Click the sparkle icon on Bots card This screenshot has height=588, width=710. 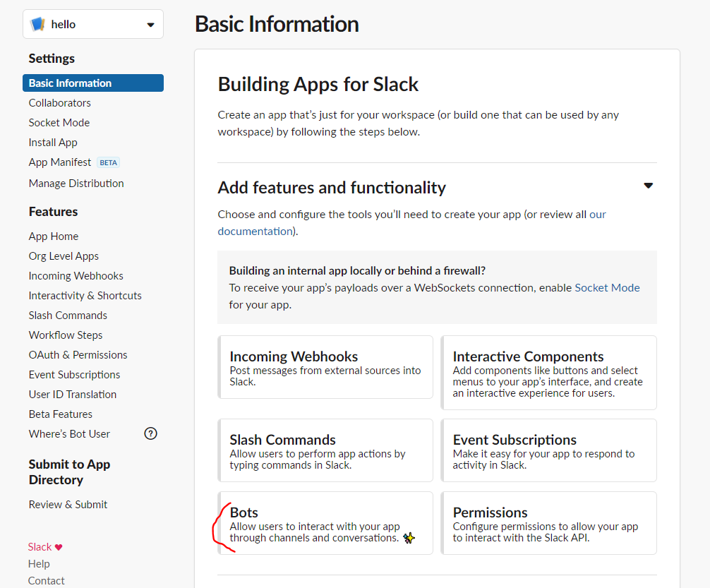click(x=409, y=538)
